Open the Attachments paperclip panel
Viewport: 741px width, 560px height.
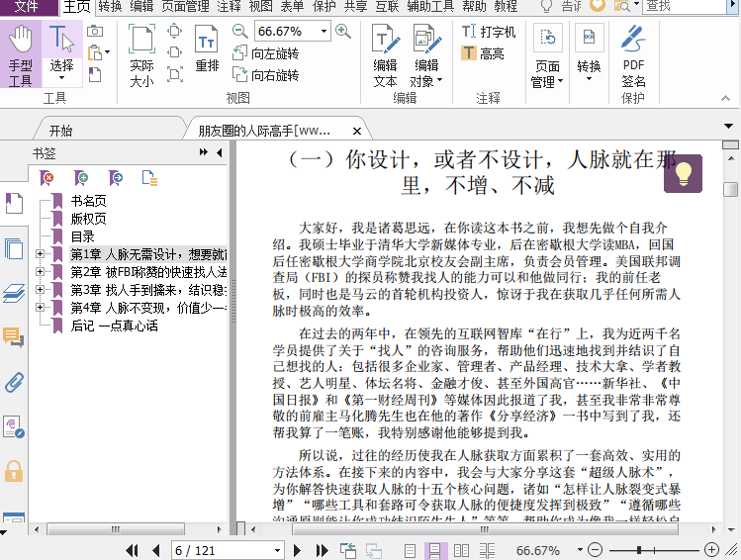[14, 382]
